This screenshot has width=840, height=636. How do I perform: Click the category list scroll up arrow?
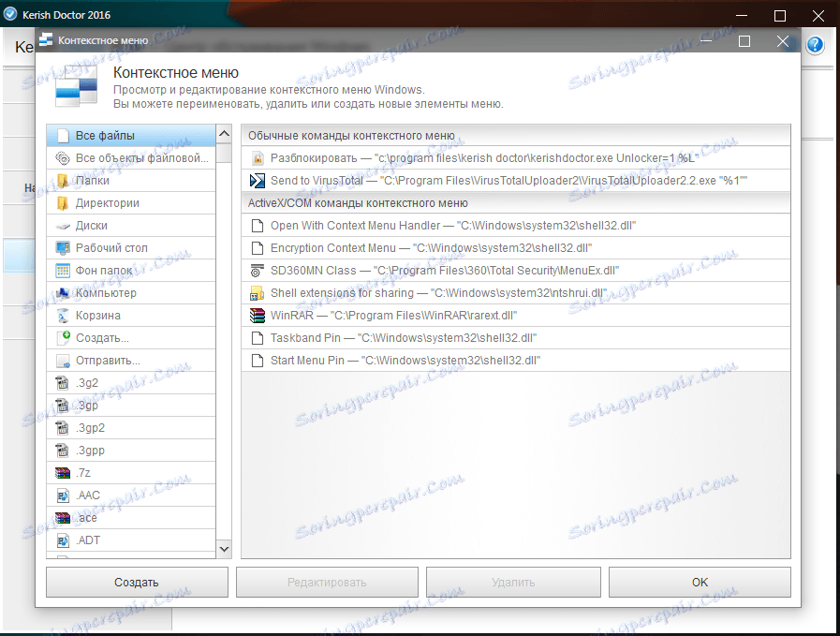tap(225, 133)
